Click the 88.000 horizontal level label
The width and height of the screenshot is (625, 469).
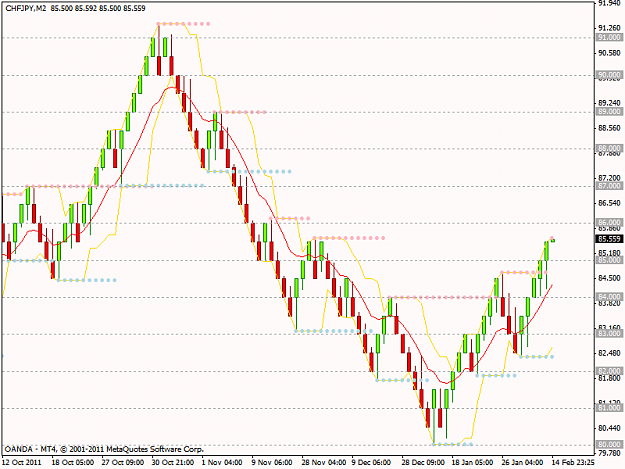coord(609,148)
